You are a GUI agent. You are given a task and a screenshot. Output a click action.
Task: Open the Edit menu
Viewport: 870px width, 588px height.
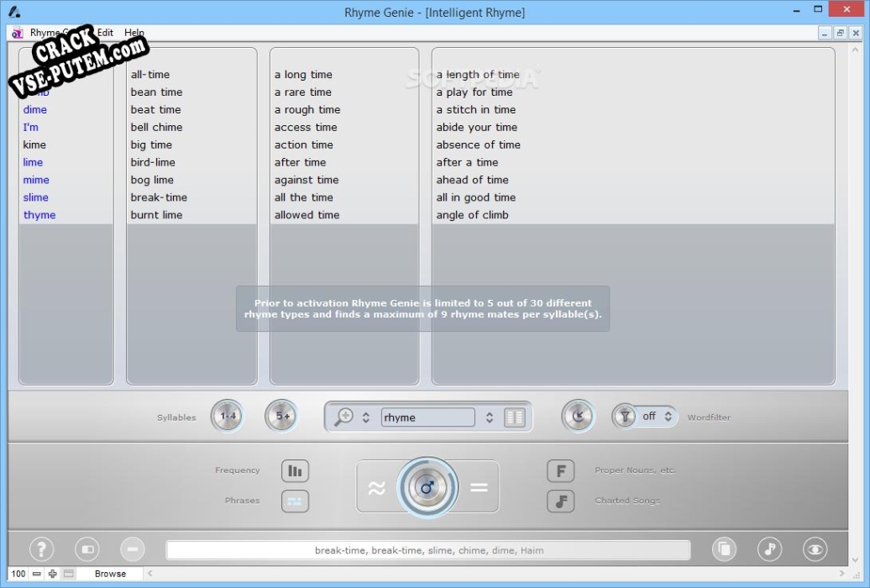click(x=105, y=33)
